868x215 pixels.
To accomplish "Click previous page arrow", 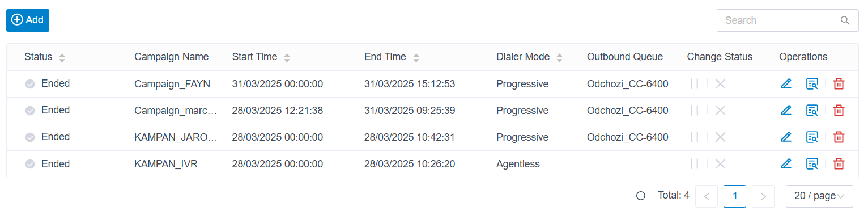I will pyautogui.click(x=707, y=196).
